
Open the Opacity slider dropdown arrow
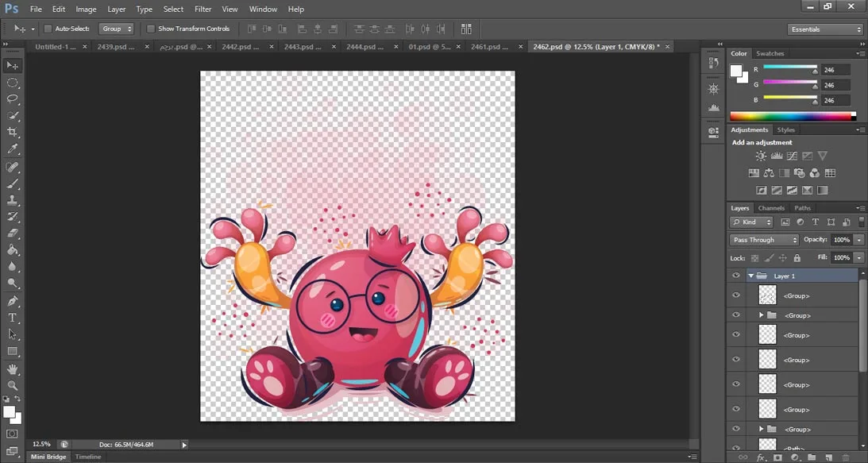(858, 240)
